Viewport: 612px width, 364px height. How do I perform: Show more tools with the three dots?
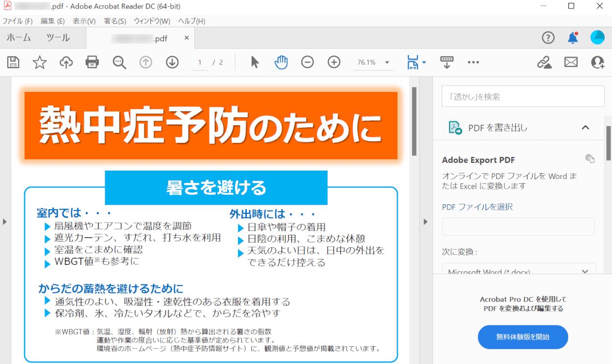pyautogui.click(x=474, y=62)
